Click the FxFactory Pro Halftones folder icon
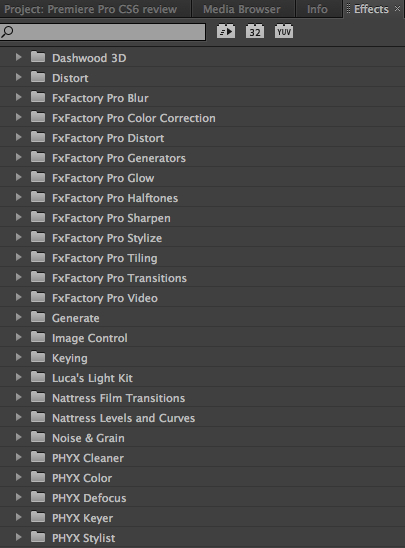This screenshot has width=405, height=548. coord(38,197)
